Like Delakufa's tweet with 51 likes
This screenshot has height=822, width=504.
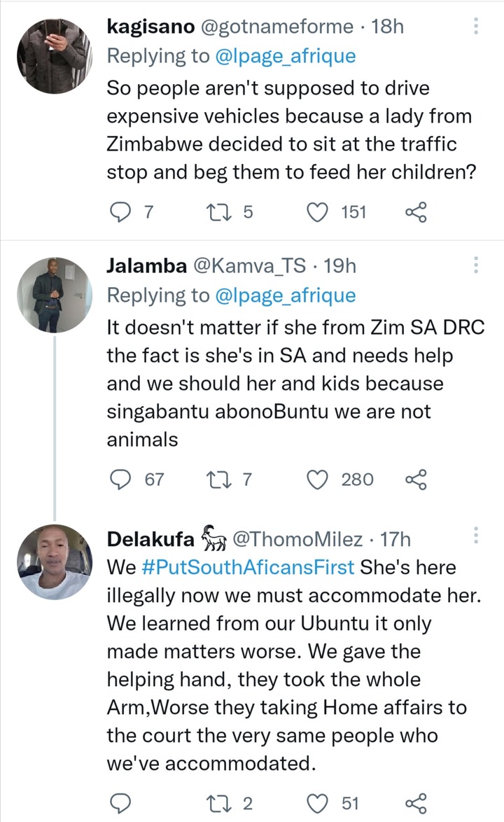tap(317, 803)
